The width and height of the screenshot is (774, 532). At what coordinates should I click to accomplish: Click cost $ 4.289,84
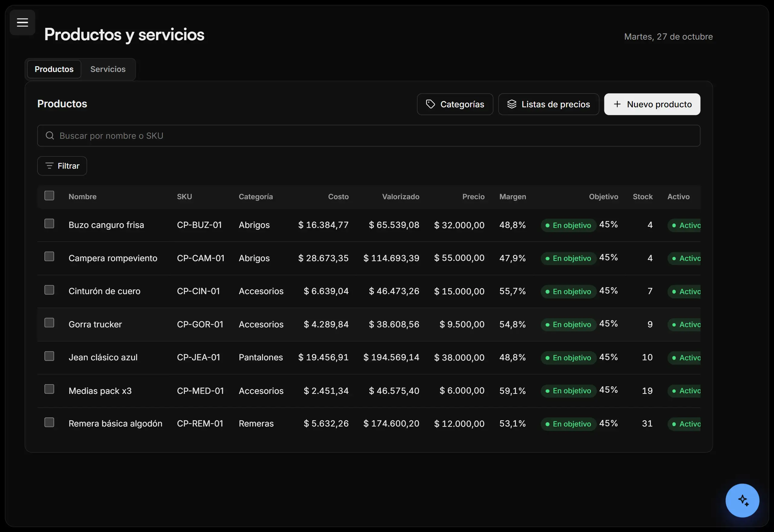(326, 324)
